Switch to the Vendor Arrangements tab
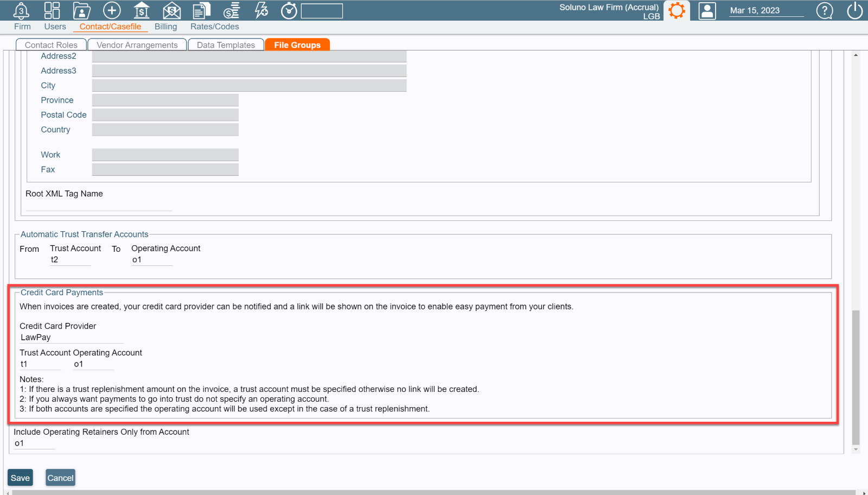This screenshot has width=868, height=495. coord(137,45)
